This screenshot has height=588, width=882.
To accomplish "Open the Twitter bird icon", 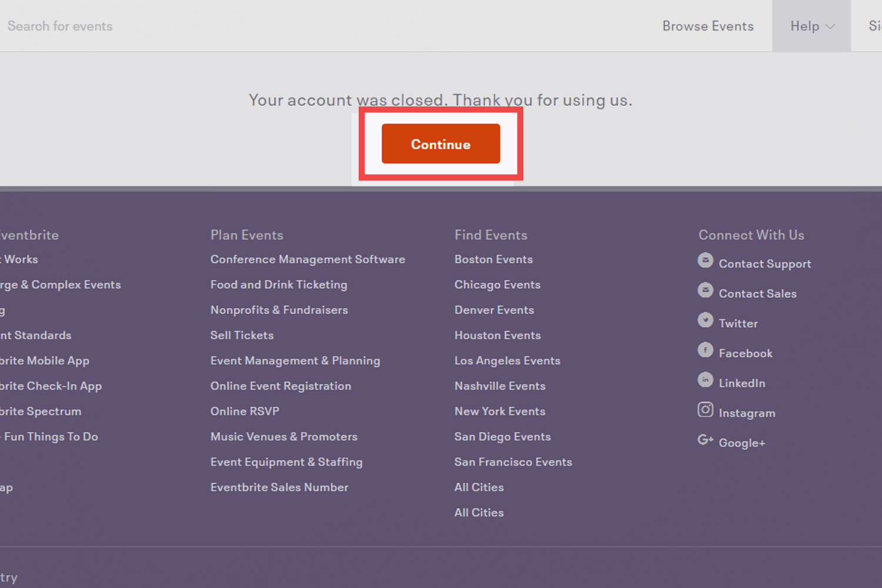I will pyautogui.click(x=705, y=320).
